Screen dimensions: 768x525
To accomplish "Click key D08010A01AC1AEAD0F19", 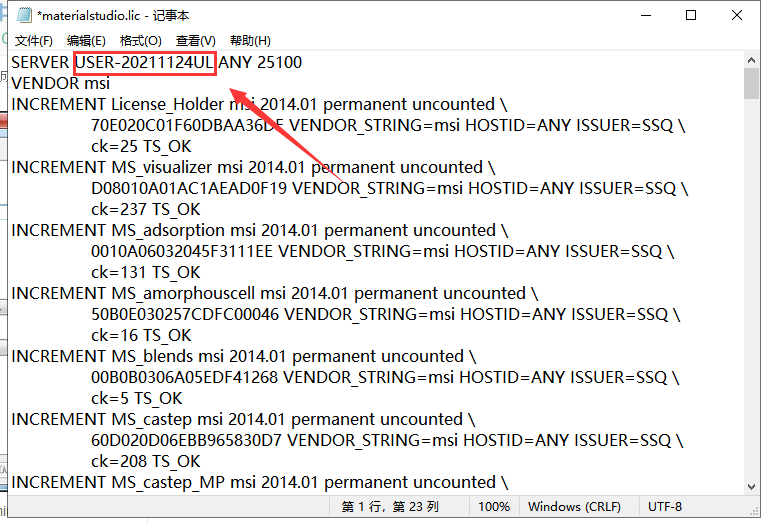I will pos(189,189).
